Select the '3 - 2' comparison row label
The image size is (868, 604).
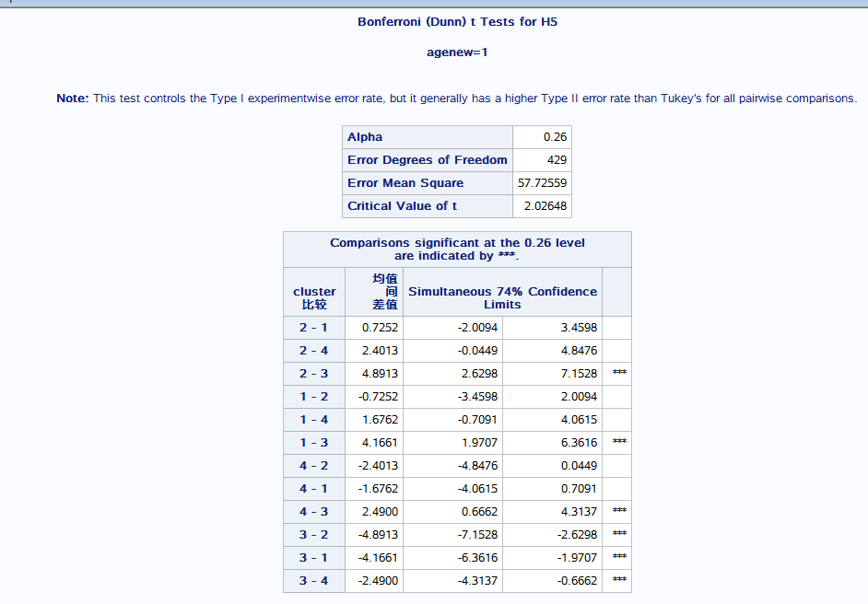tap(314, 535)
